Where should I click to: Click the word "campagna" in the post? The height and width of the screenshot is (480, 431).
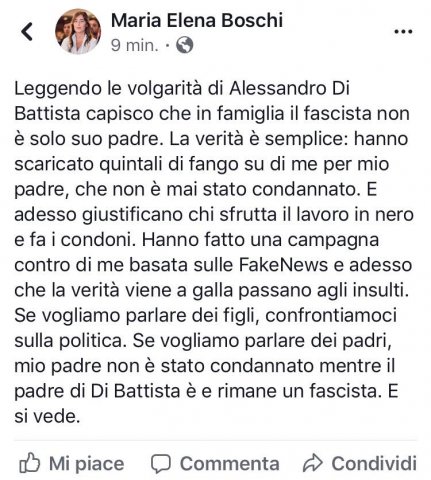[333, 241]
